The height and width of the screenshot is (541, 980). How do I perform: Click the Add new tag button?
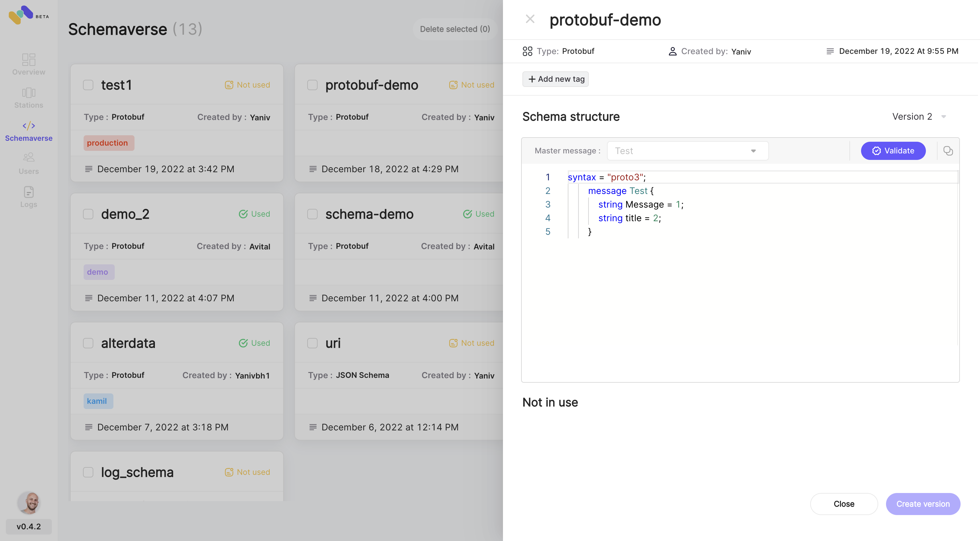(555, 79)
